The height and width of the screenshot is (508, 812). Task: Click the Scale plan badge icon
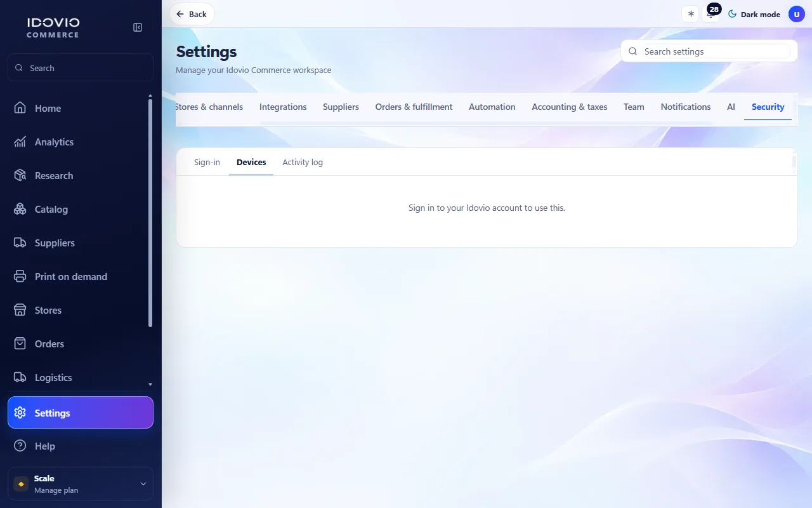click(21, 484)
